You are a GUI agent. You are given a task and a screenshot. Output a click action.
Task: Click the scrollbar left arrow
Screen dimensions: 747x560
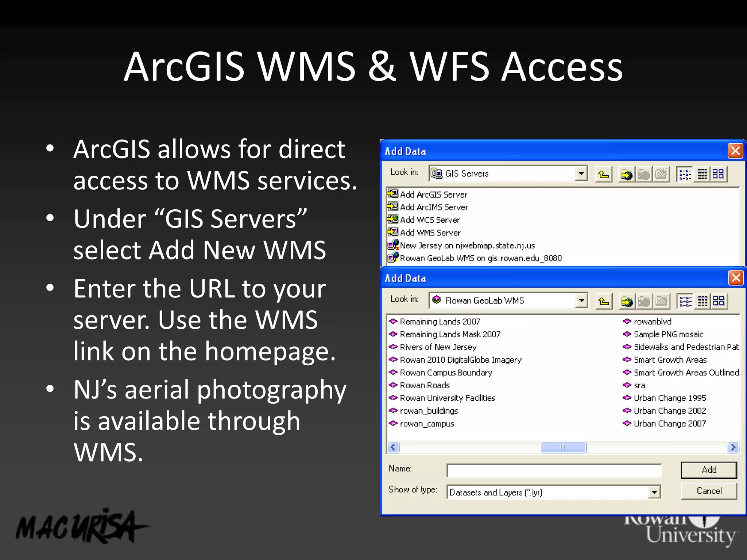pyautogui.click(x=393, y=447)
